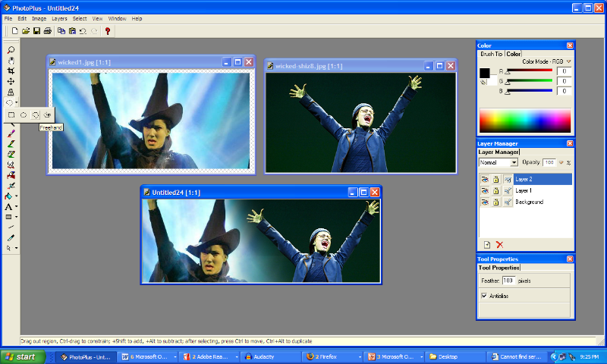The image size is (607, 364).
Task: Toggle the lock on Layer 2
Action: tap(496, 179)
